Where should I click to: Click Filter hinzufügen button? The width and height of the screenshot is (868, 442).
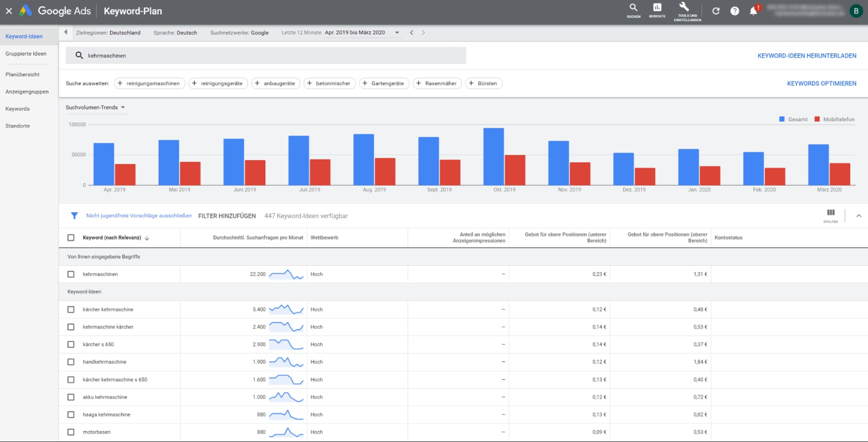(x=227, y=216)
